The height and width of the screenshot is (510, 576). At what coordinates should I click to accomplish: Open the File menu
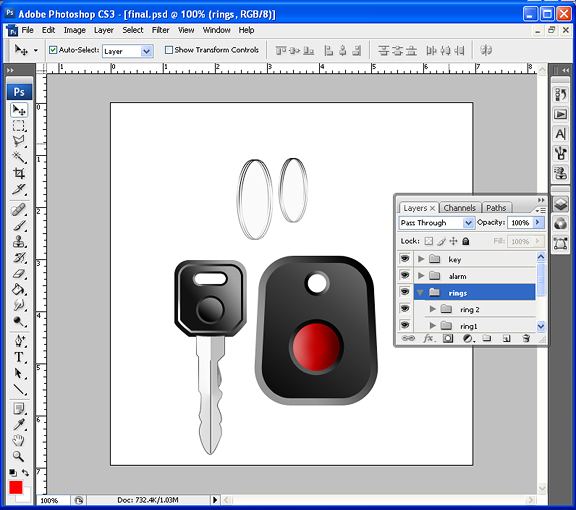click(28, 30)
